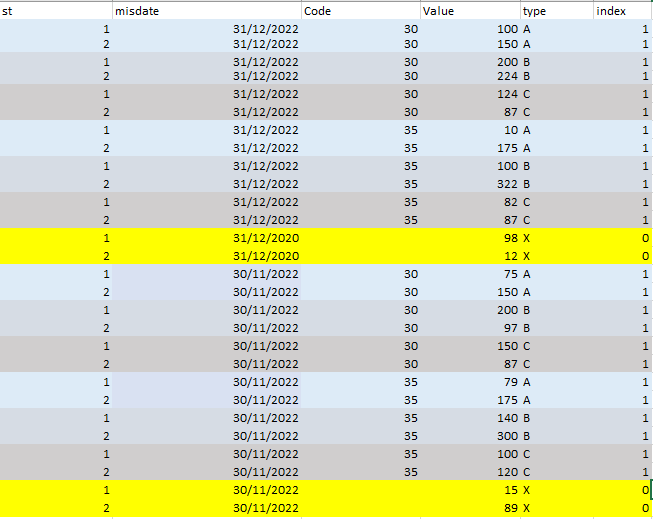This screenshot has height=519, width=653.
Task: Select the 'st' column header
Action: pos(56,11)
